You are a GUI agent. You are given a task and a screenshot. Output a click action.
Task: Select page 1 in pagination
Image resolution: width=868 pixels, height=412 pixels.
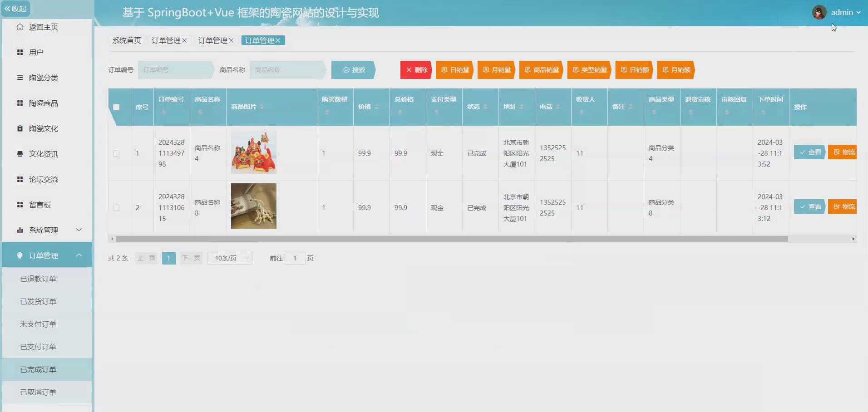[168, 258]
